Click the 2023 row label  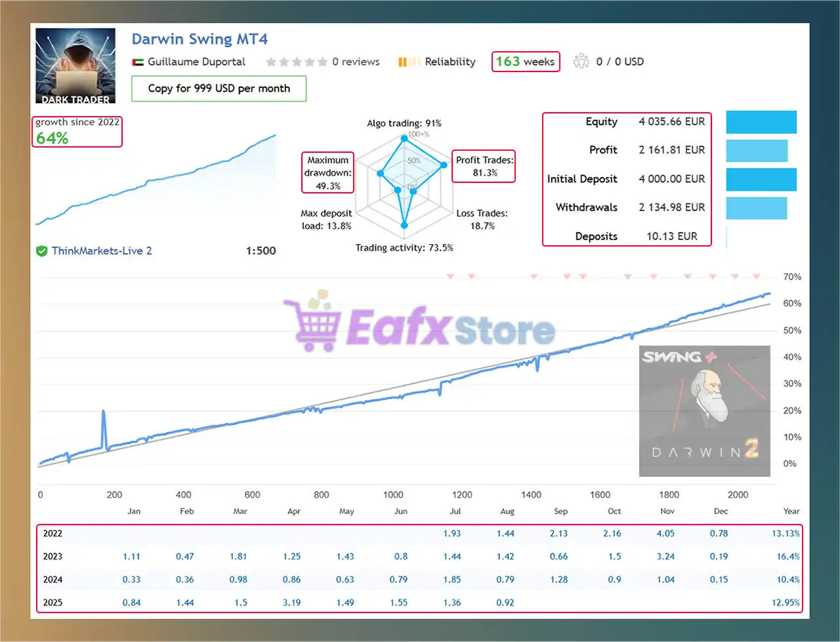(52, 557)
